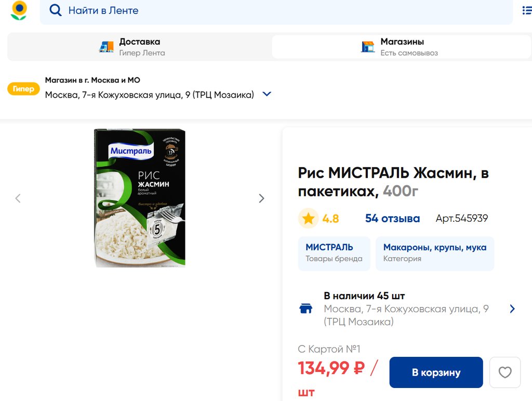Open store availability details arrow
532x401 pixels.
512,309
